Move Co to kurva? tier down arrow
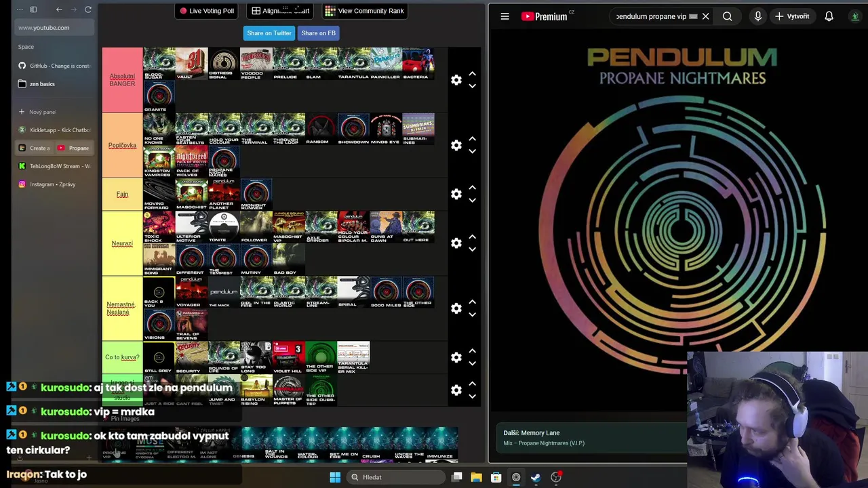The height and width of the screenshot is (488, 868). pyautogui.click(x=472, y=363)
